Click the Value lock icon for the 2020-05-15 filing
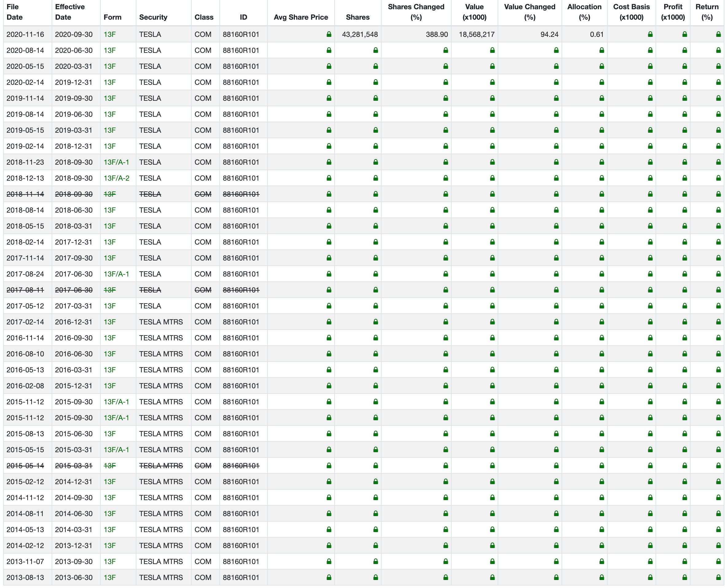This screenshot has height=588, width=725. 492,66
